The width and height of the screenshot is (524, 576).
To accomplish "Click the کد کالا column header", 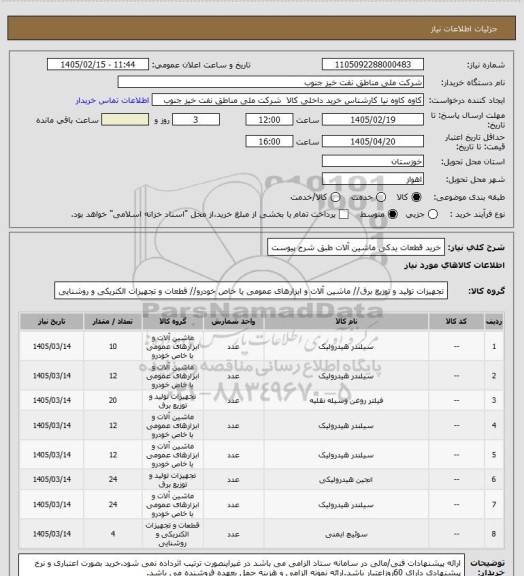I will pyautogui.click(x=456, y=321).
